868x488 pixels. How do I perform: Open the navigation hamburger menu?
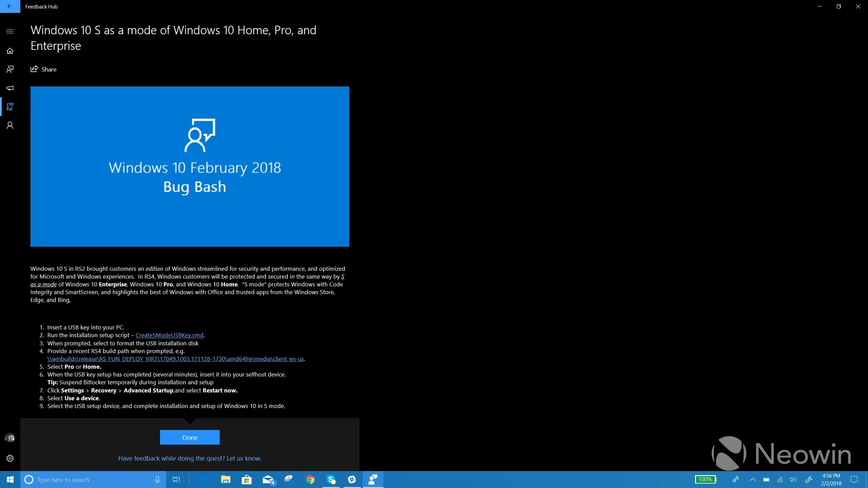(x=10, y=31)
